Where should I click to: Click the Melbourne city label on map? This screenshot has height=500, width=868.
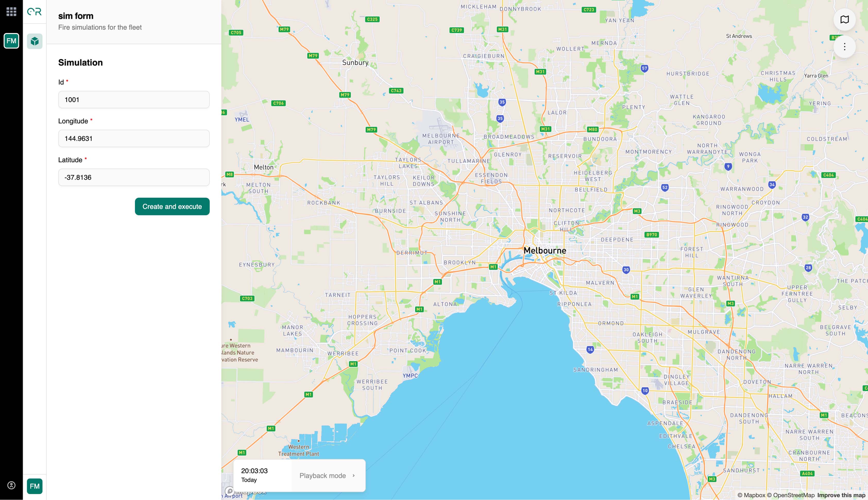(545, 251)
